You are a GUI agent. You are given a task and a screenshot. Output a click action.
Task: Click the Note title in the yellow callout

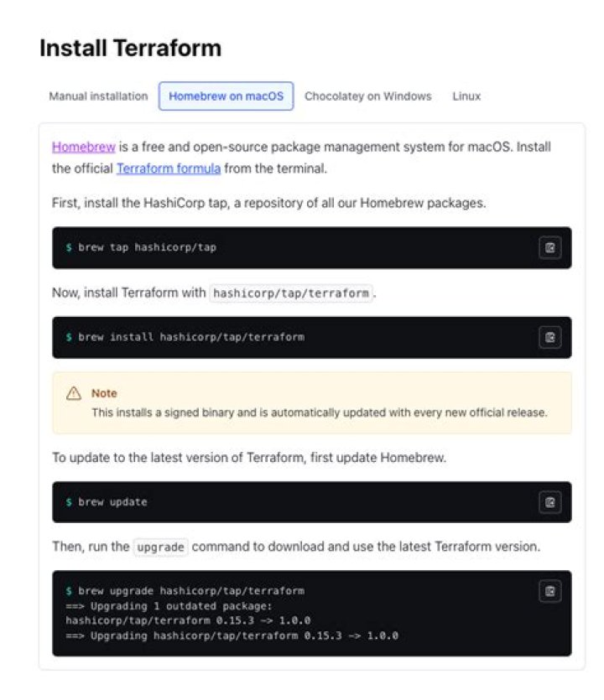104,393
